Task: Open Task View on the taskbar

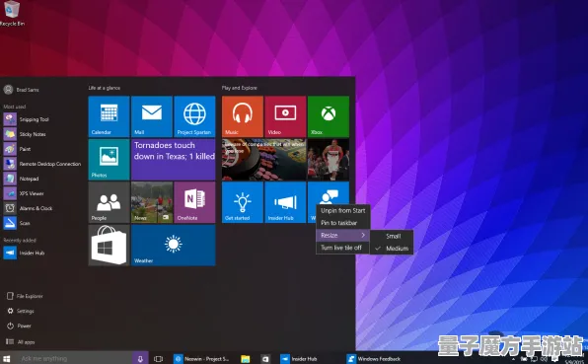Action: coord(158,359)
